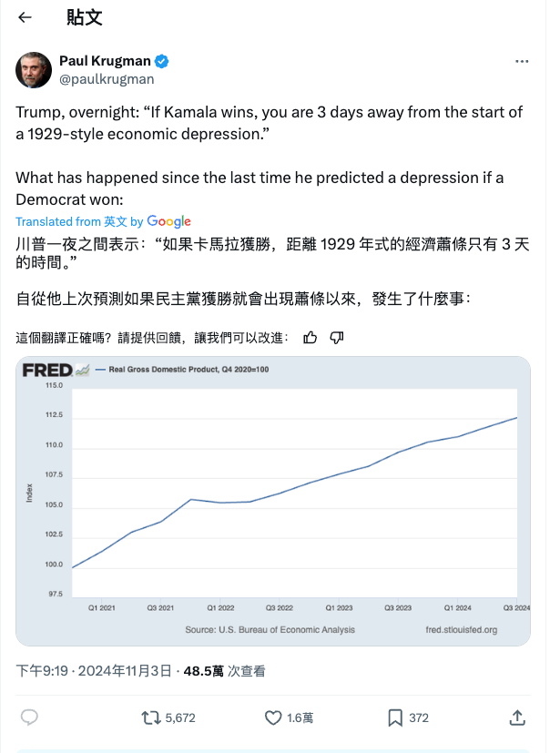
Task: Click the blue verified badge
Action: (161, 61)
